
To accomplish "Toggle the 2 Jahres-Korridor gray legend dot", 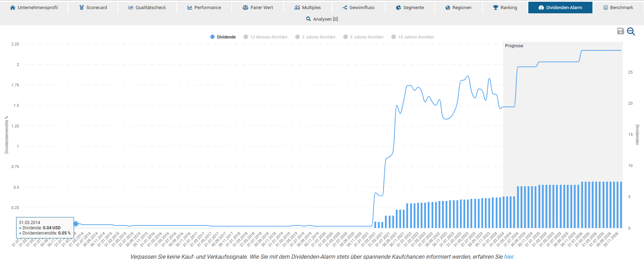I will pos(298,37).
